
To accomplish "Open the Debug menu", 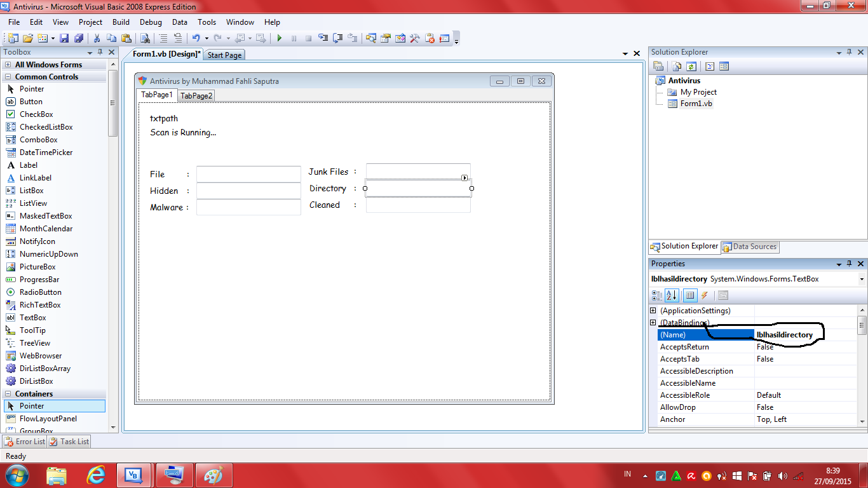I will (151, 22).
